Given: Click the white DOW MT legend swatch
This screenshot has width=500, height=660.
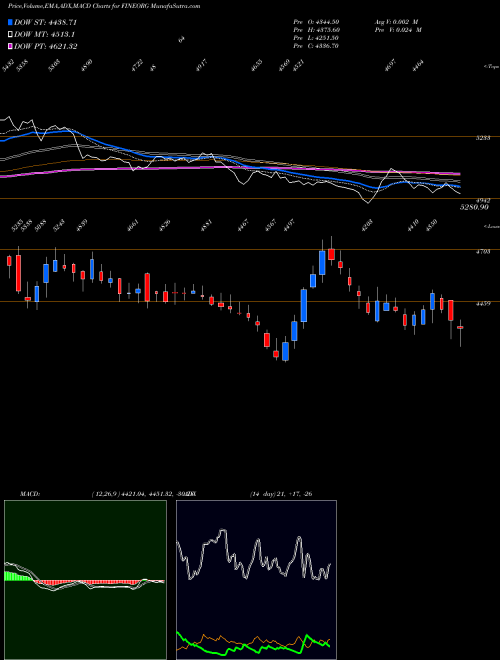Looking at the screenshot, I should point(10,35).
